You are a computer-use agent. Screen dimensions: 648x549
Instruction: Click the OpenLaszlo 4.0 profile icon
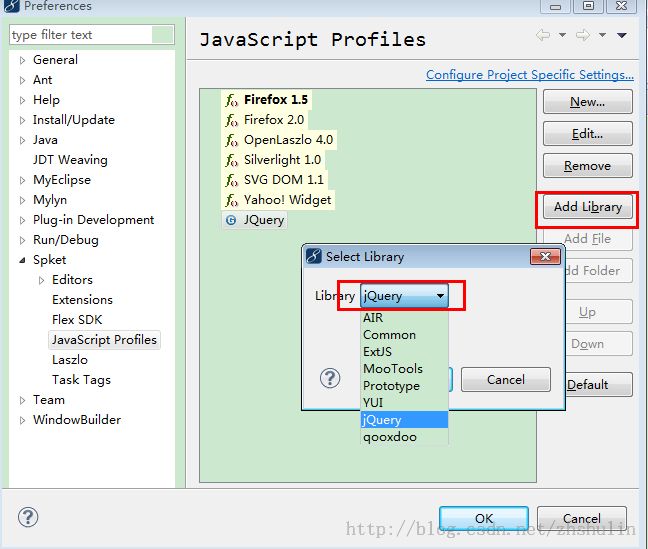pos(231,140)
